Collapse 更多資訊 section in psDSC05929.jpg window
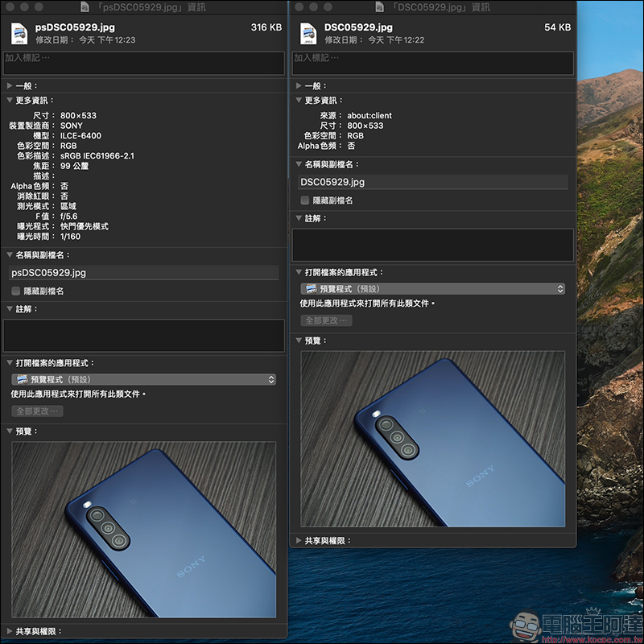The width and height of the screenshot is (644, 644). pyautogui.click(x=10, y=100)
